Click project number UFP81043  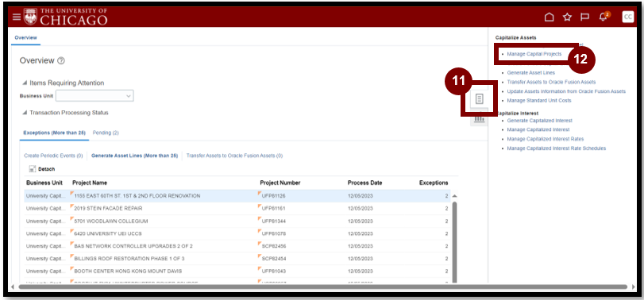point(273,271)
